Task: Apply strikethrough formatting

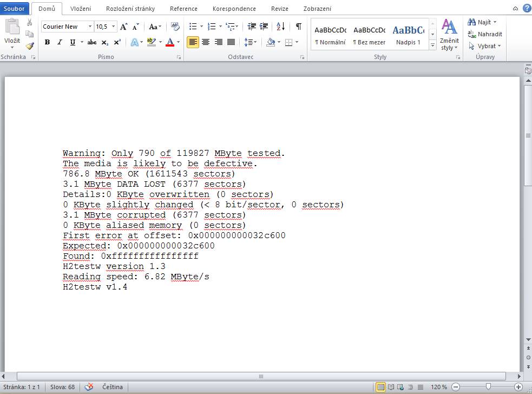Action: tap(92, 42)
